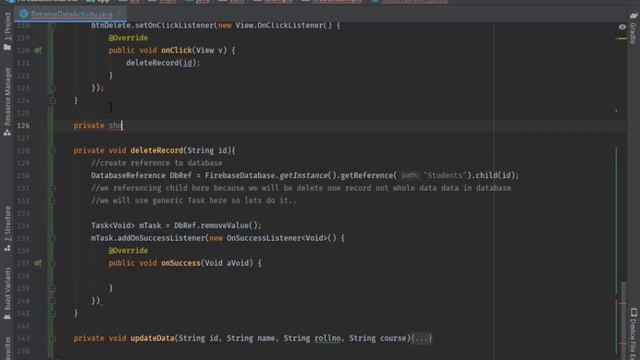Click override gutter icon beside onSuccess
640x360 pixels.
point(38,263)
